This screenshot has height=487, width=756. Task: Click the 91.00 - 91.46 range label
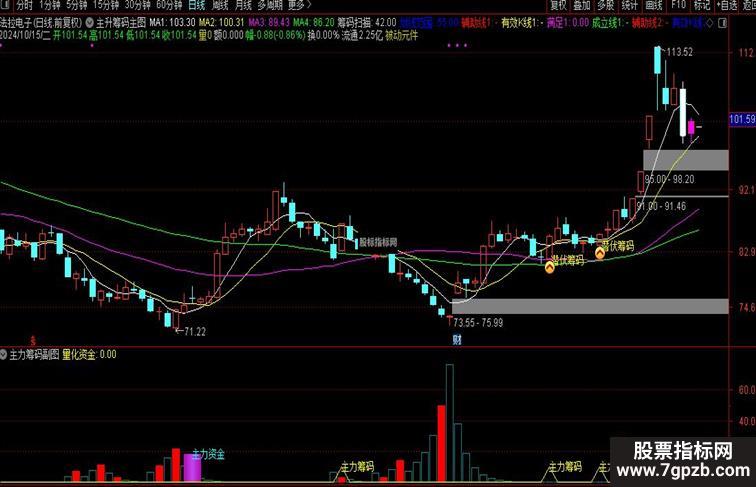point(661,206)
